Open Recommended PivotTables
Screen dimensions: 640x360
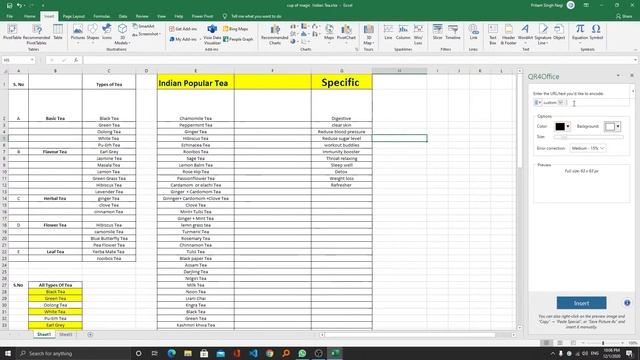(x=37, y=34)
